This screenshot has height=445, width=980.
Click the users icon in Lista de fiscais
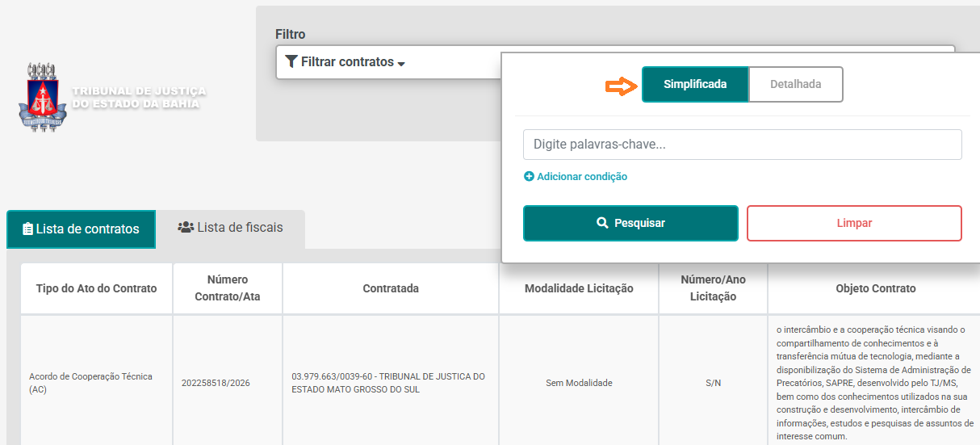tap(186, 228)
